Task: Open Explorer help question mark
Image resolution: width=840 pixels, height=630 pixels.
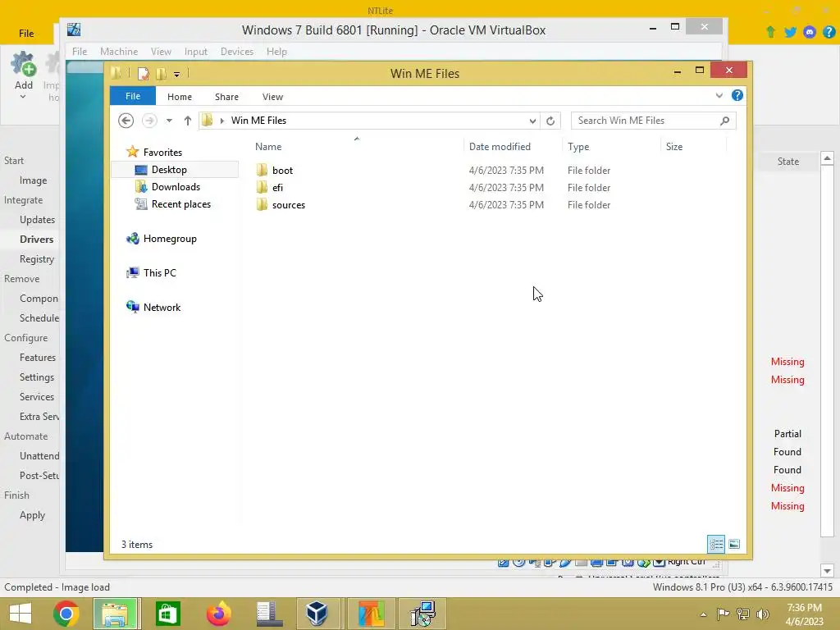Action: pos(737,95)
